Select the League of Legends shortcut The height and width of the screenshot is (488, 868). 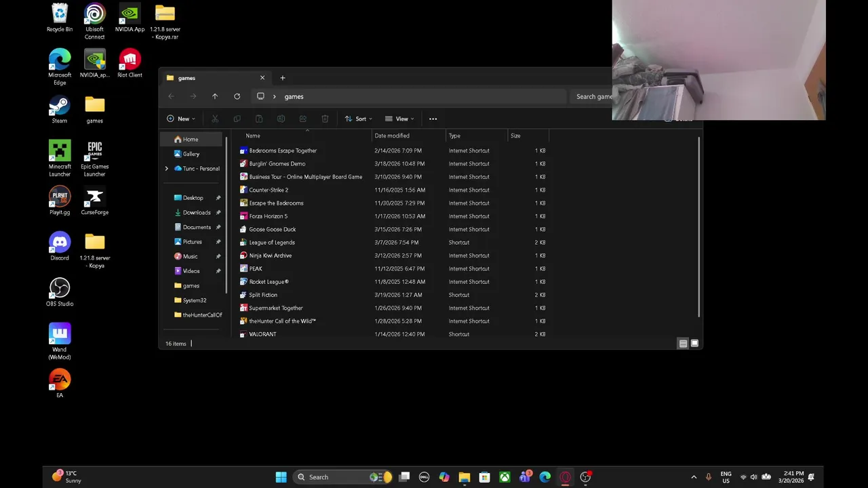point(271,243)
